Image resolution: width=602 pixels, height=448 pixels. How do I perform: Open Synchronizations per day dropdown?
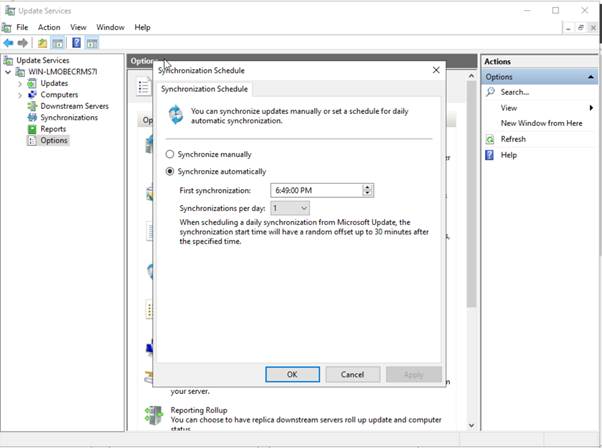pyautogui.click(x=290, y=208)
